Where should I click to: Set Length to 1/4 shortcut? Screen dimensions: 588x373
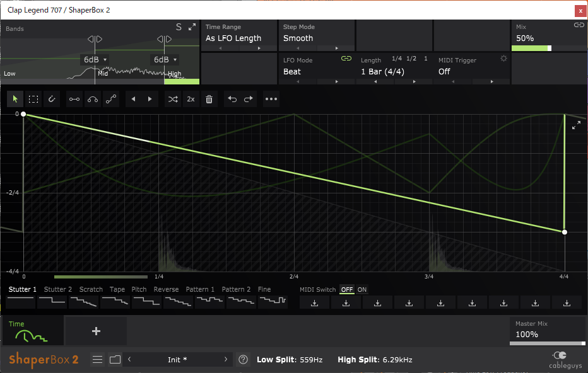397,59
